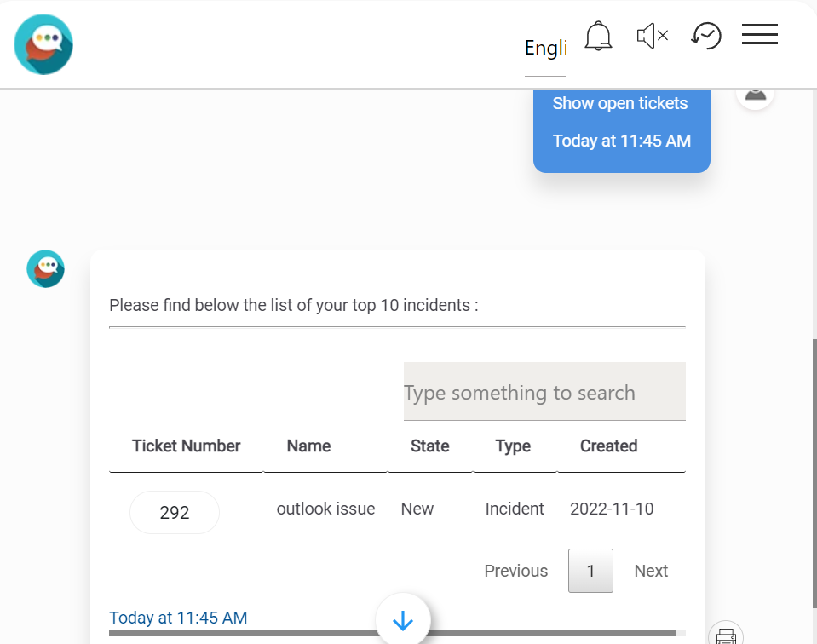Open the hamburger menu
Viewport: 817px width, 644px height.
coord(759,34)
